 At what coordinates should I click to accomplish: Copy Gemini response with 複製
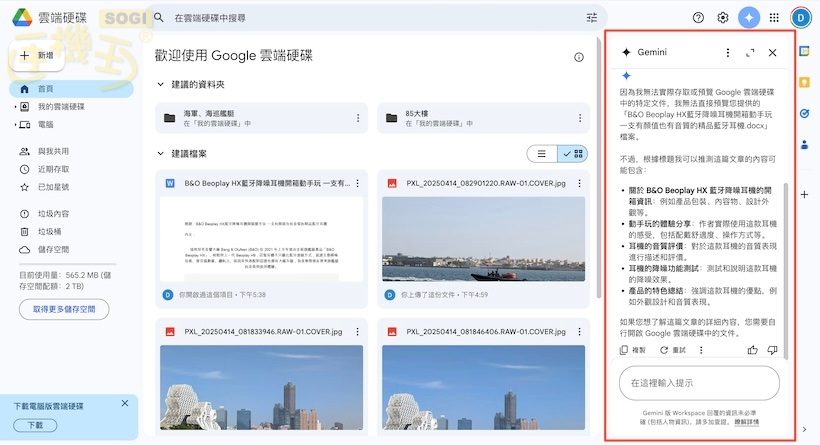[x=633, y=350]
